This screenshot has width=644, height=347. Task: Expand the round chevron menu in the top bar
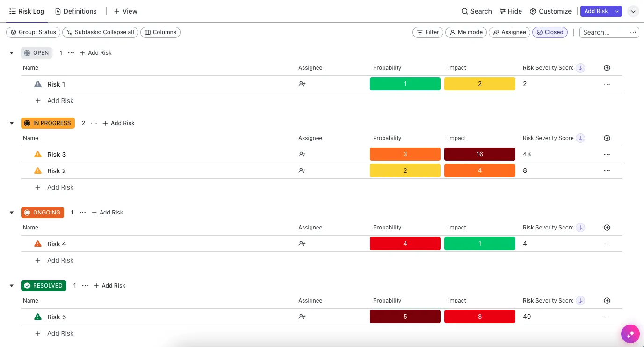click(633, 11)
